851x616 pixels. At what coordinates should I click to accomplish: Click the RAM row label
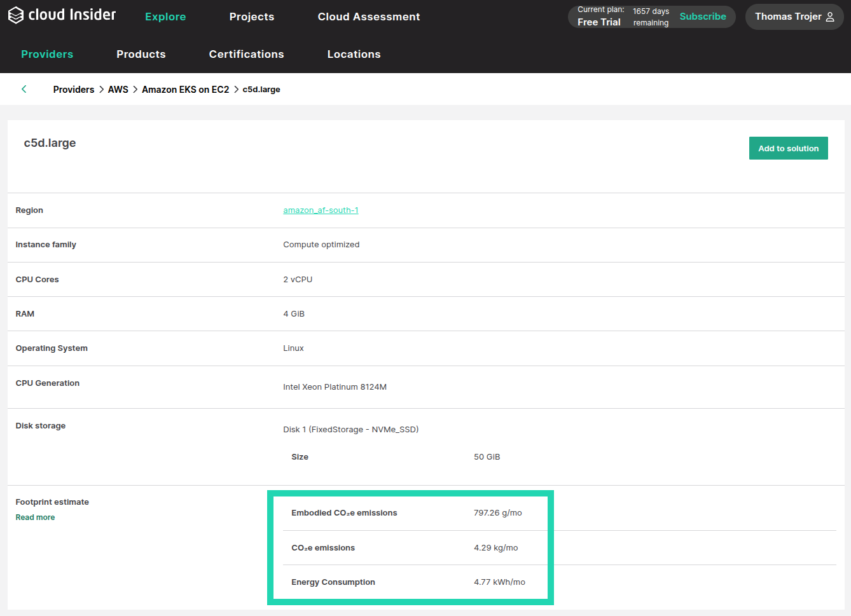(25, 314)
